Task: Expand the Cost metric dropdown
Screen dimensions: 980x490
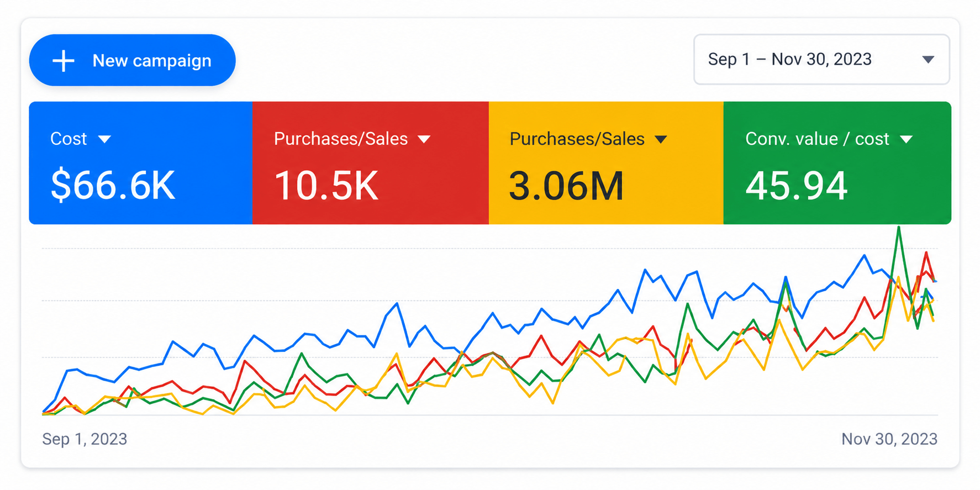Action: 104,139
